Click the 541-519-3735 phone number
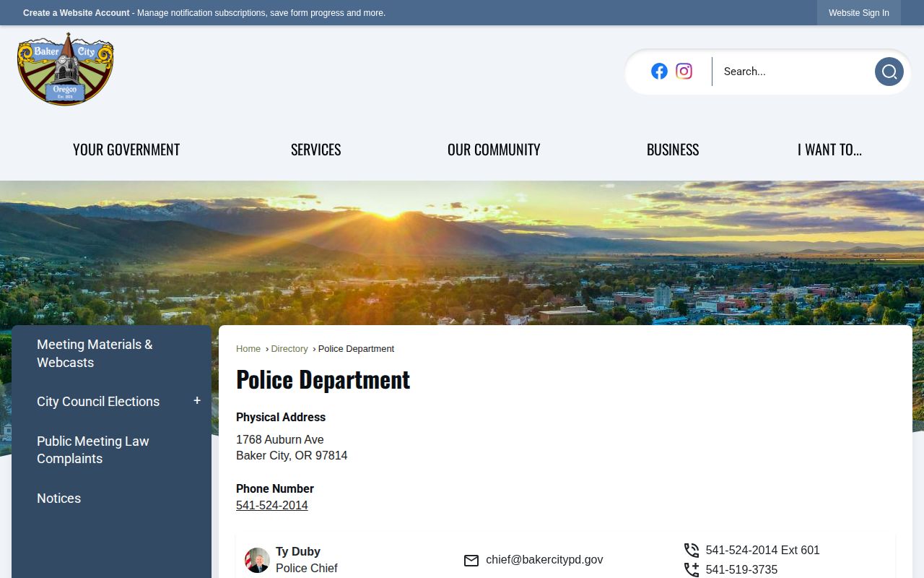The width and height of the screenshot is (924, 578). tap(742, 570)
